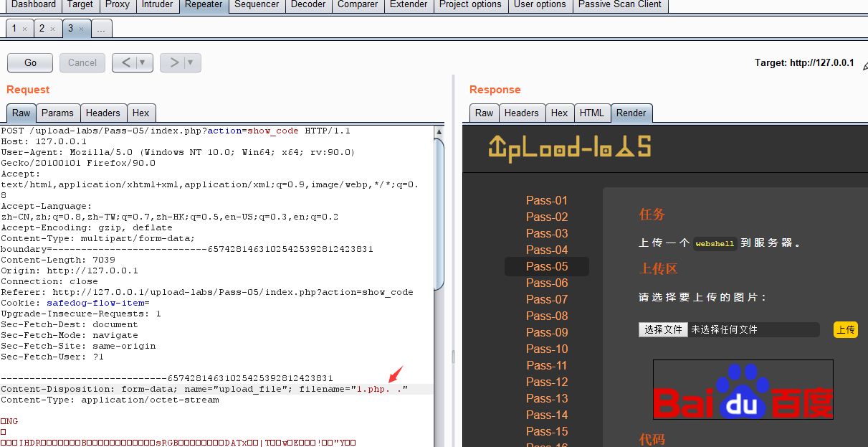Click the Cookie: safedog-flow-item line
Screen dimensions: 868x447
click(x=75, y=303)
